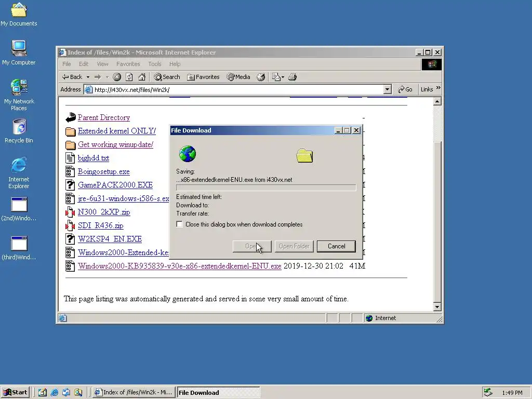
Task: Open the Recycle Bin desktop icon
Action: [x=19, y=131]
